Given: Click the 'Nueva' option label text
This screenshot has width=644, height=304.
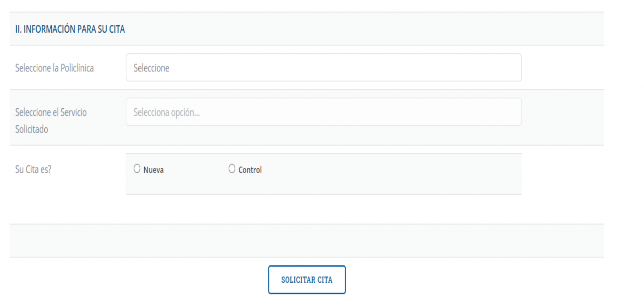Looking at the screenshot, I should click(153, 170).
